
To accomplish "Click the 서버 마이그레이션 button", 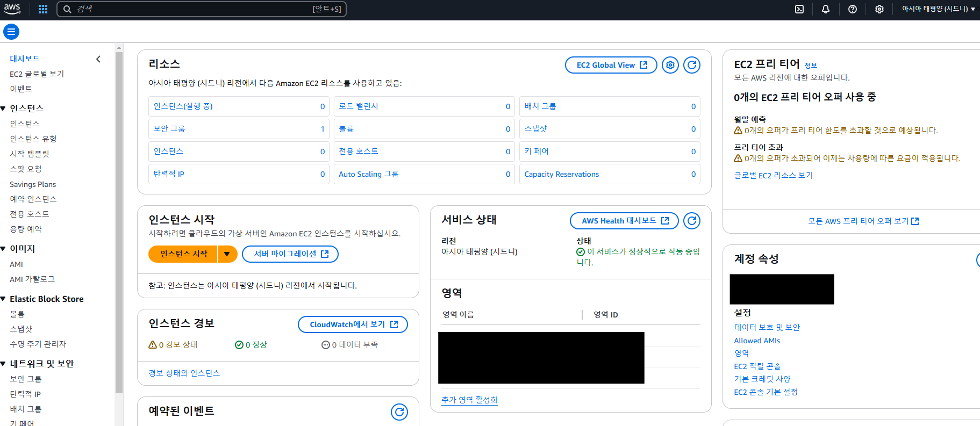I will pos(290,254).
